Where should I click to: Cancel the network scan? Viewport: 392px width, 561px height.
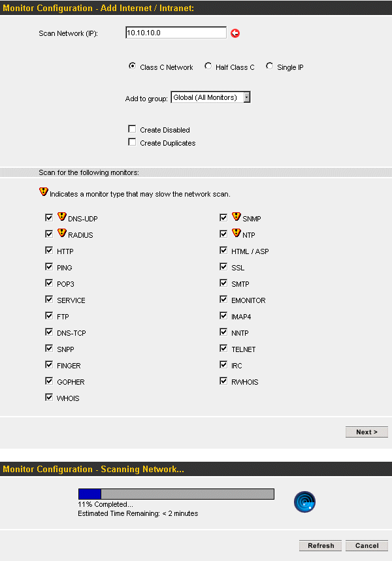point(367,545)
